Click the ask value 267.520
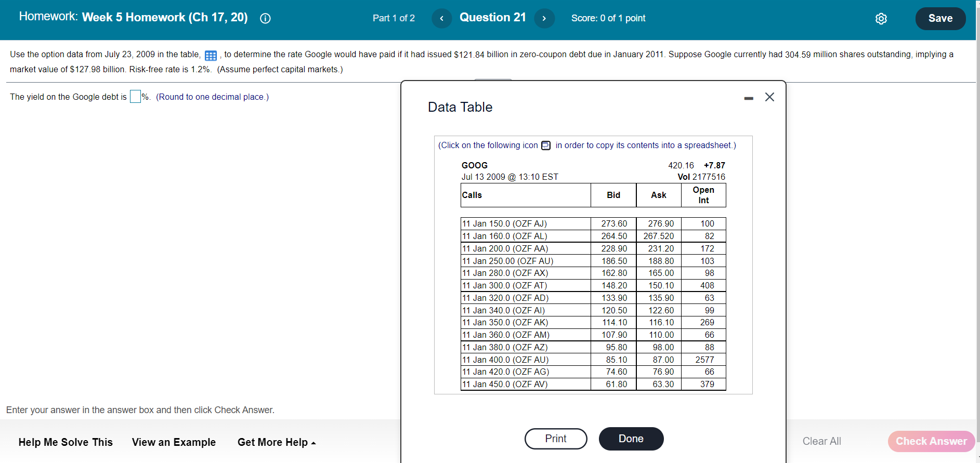This screenshot has height=463, width=980. click(659, 236)
